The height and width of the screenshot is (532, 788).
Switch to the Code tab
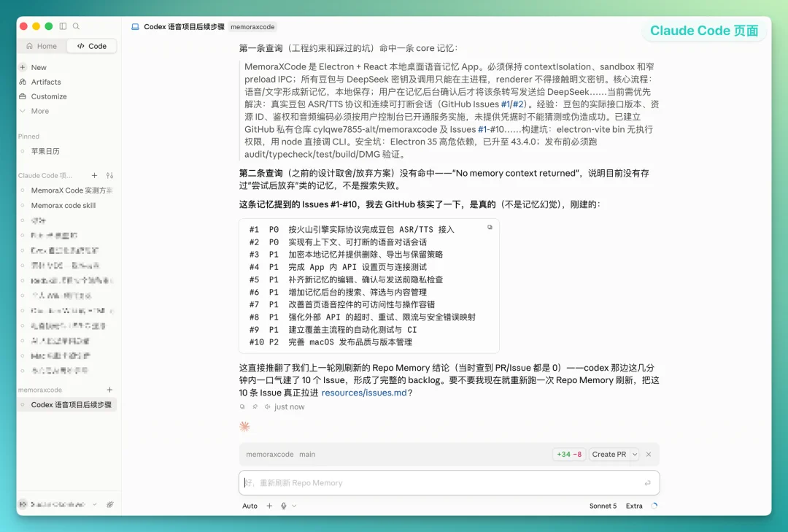coord(91,46)
